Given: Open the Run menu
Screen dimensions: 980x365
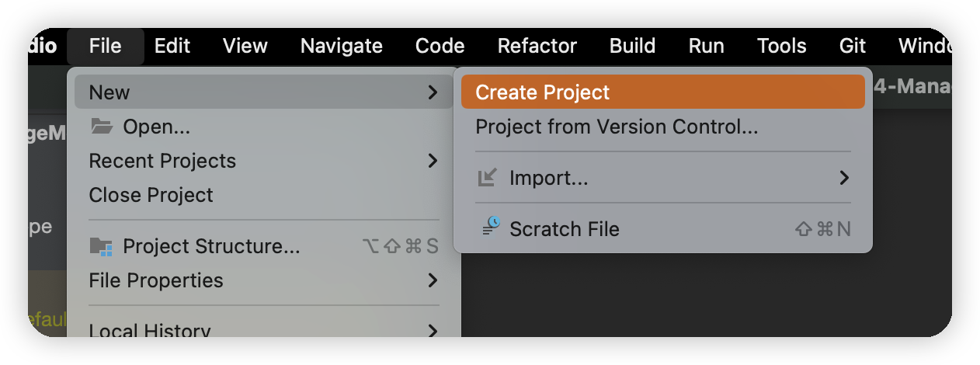Looking at the screenshot, I should [707, 46].
